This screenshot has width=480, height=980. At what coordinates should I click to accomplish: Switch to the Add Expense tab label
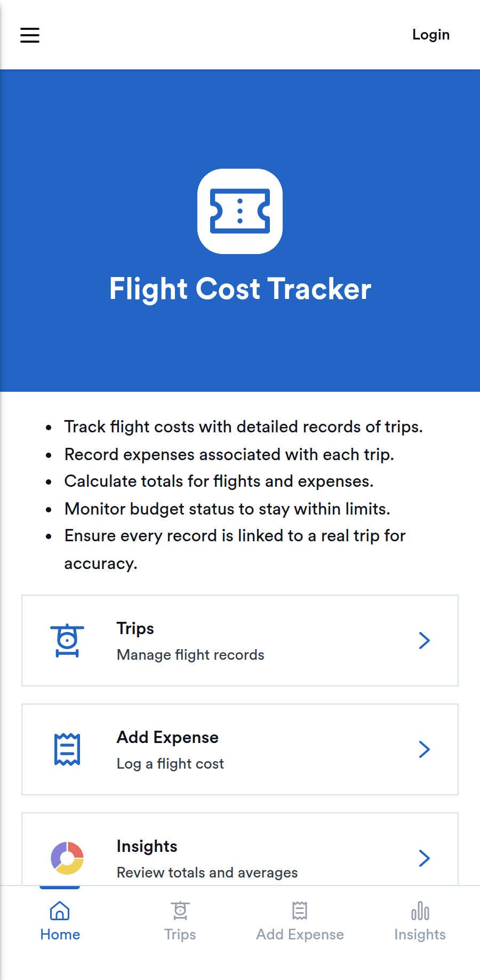(x=300, y=935)
